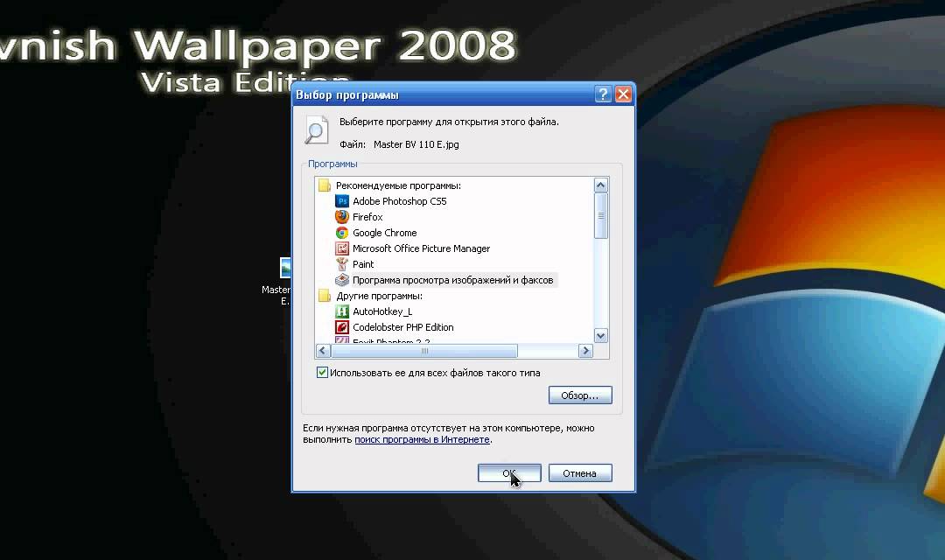Click the horizontal scrollbar thumb
This screenshot has height=560, width=945.
tap(424, 350)
